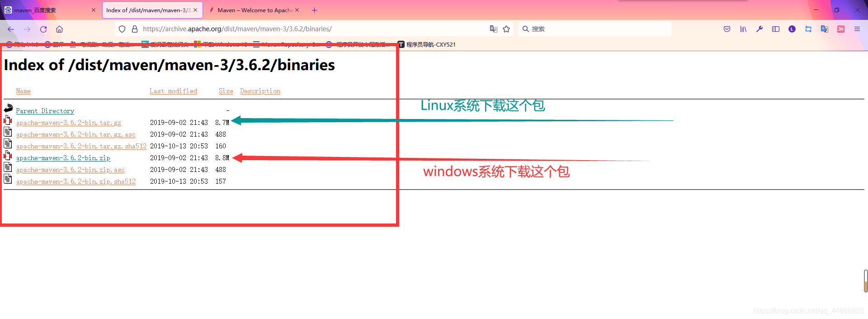Viewport: 868px width, 319px height.
Task: Click the shield tracking protection icon
Action: point(122,29)
